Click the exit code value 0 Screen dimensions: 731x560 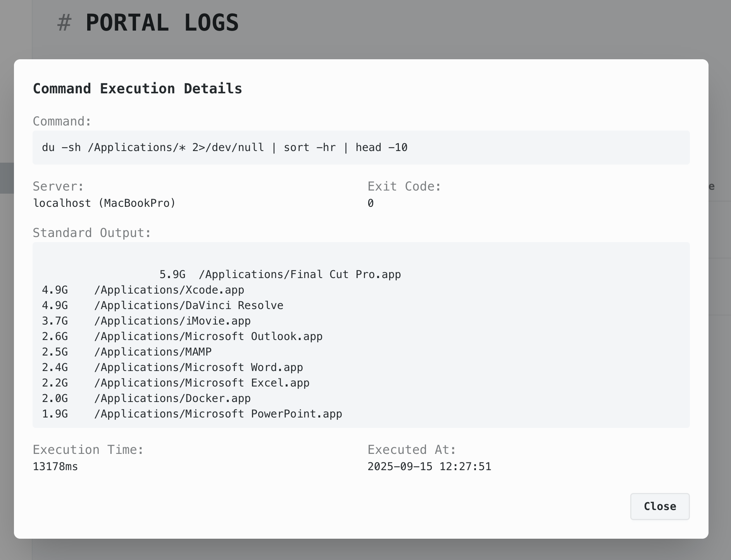371,203
